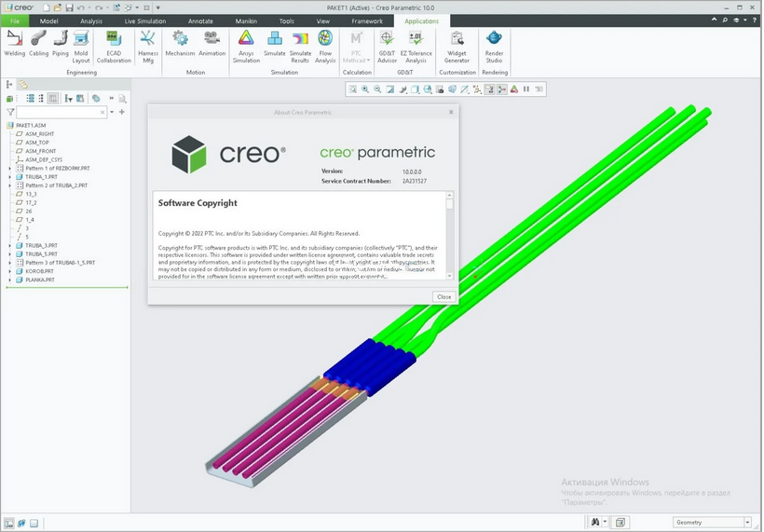Viewport: 764px width, 532px height.
Task: Create a new file from quick access toolbar
Action: tap(47, 7)
